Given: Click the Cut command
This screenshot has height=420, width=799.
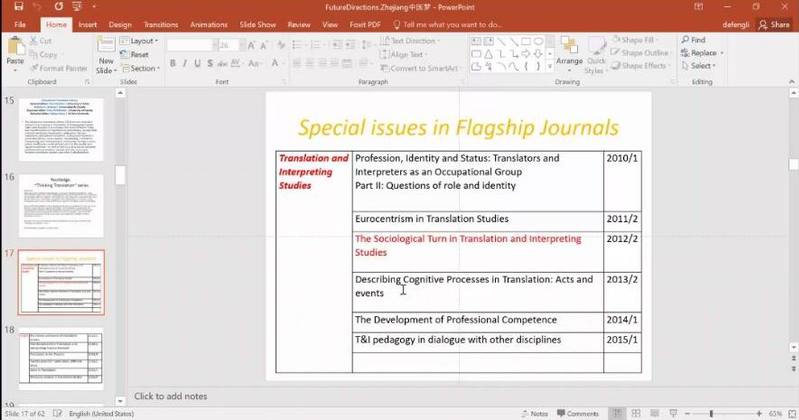Looking at the screenshot, I should (x=40, y=41).
